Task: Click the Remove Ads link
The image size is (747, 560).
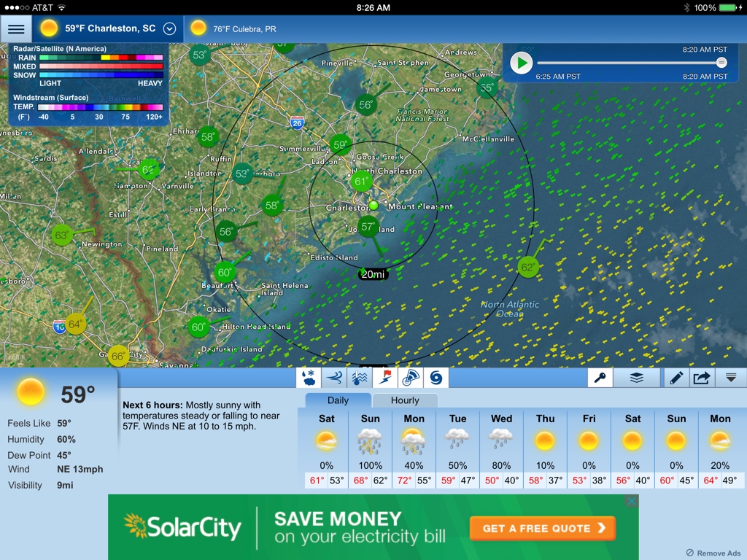Action: (x=713, y=553)
